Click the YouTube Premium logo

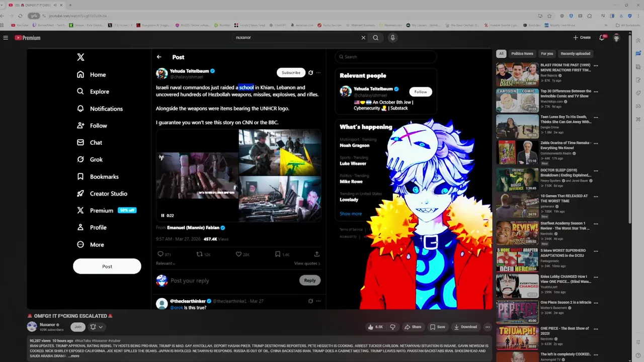[28, 38]
